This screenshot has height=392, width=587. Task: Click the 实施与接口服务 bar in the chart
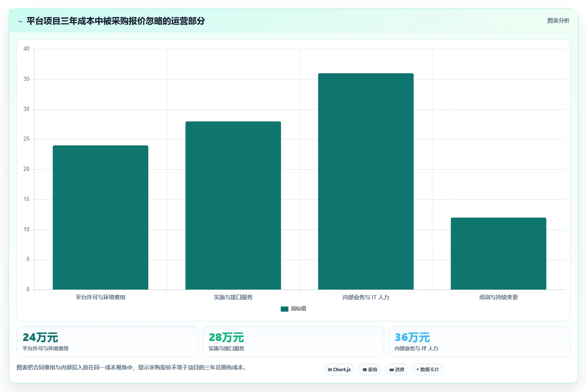[233, 206]
